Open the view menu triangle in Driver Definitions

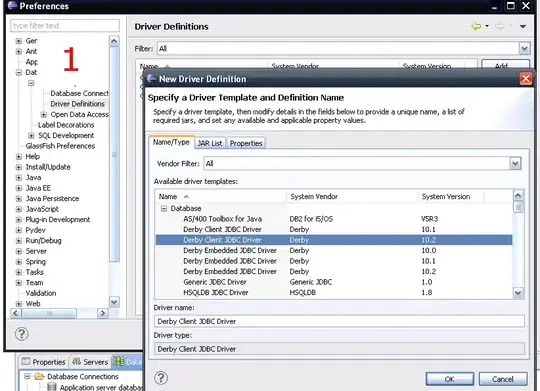pos(523,27)
